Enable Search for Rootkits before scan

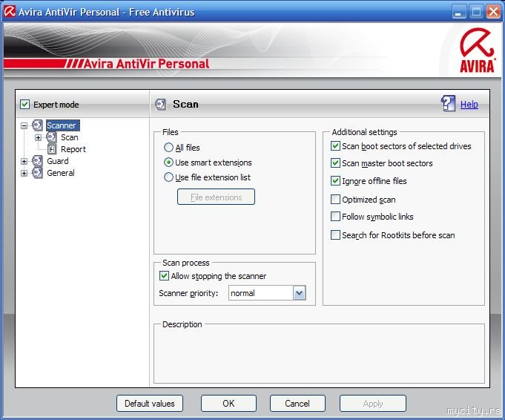click(335, 234)
